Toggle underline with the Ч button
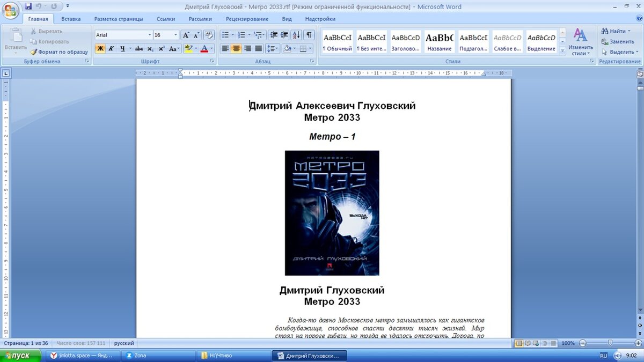 (122, 48)
